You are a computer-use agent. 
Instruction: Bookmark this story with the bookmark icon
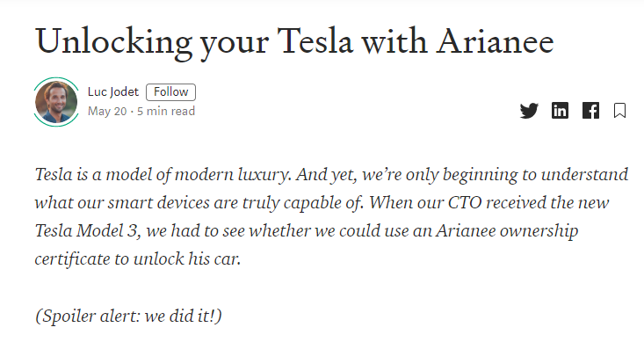tap(619, 111)
